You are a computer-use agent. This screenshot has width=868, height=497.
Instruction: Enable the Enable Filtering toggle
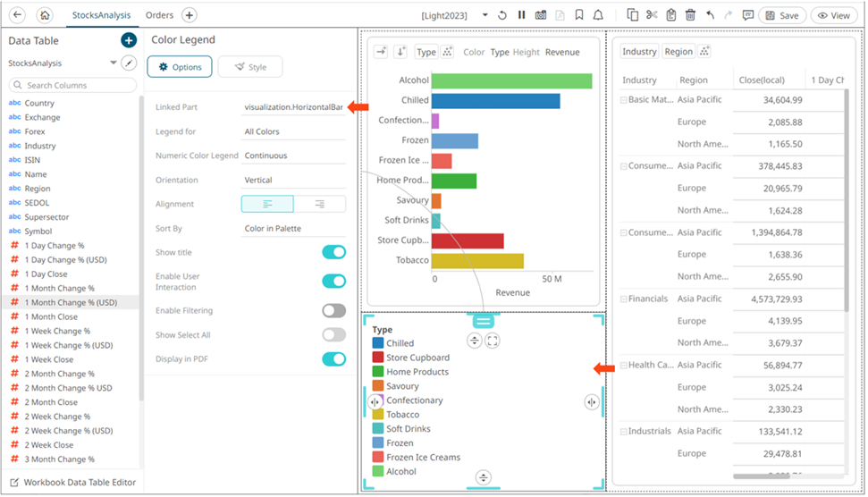click(x=333, y=311)
